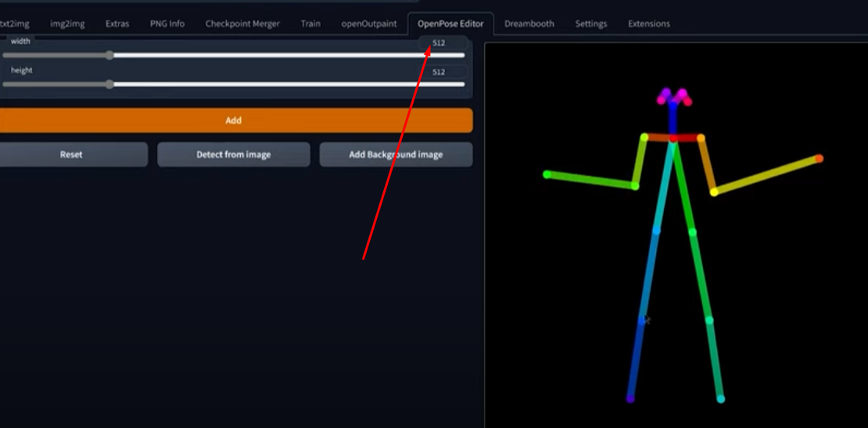Focus the width value field showing 512
Viewport: 868px width, 428px height.
click(x=443, y=42)
